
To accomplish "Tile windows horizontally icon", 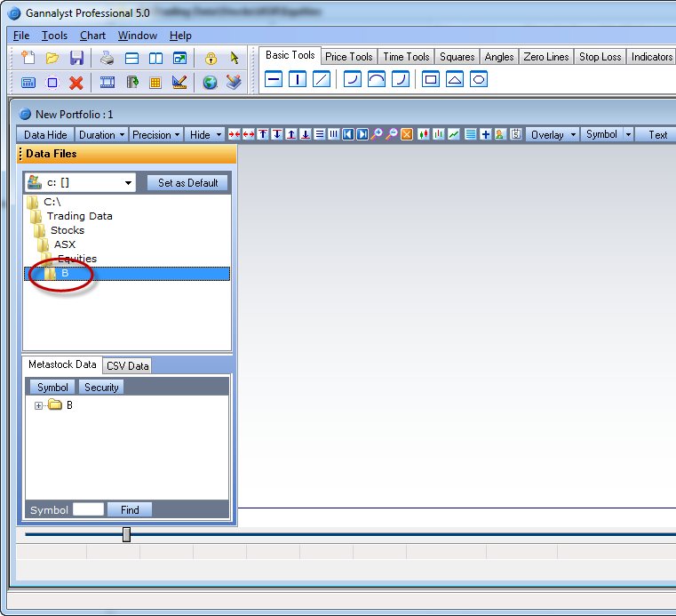I will [x=131, y=59].
